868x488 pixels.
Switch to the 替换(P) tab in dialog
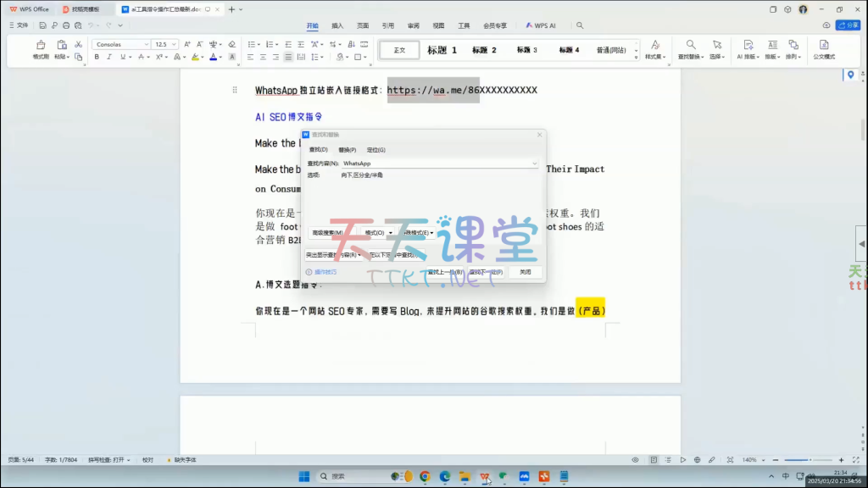347,150
